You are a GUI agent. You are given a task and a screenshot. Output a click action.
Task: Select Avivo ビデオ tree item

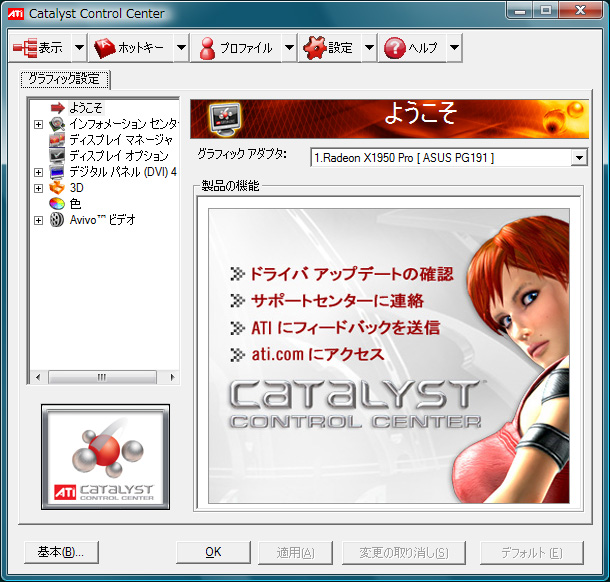(102, 220)
